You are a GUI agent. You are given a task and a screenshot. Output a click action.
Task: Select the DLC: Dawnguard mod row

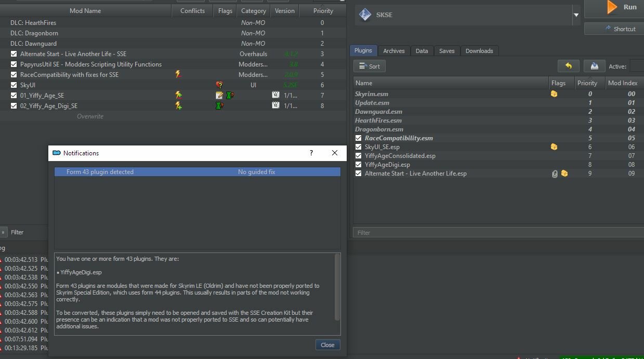(x=173, y=44)
